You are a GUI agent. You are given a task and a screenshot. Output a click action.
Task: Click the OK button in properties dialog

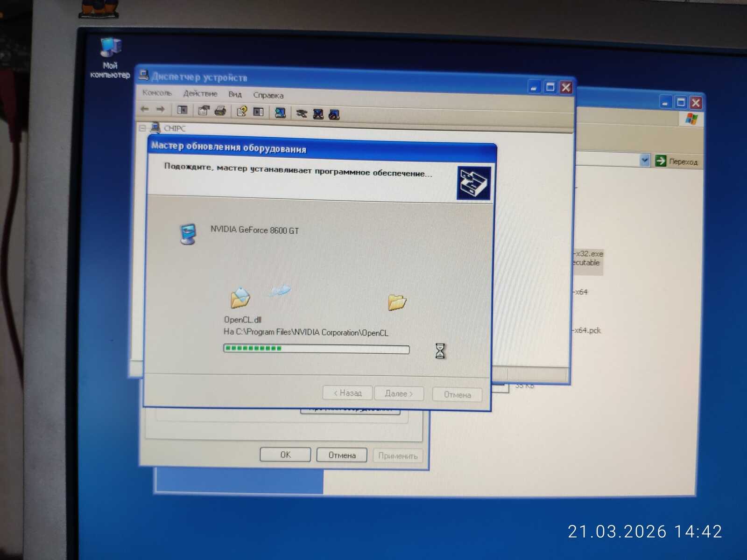coord(285,455)
